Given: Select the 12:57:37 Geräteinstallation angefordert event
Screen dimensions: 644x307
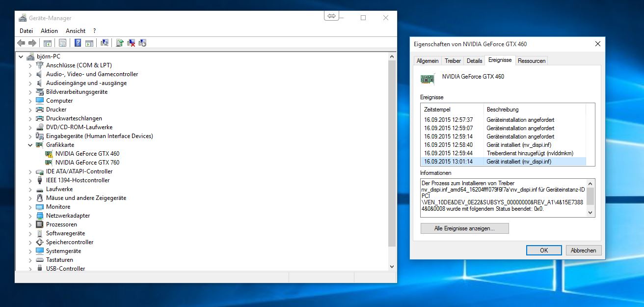Looking at the screenshot, I should coord(503,120).
